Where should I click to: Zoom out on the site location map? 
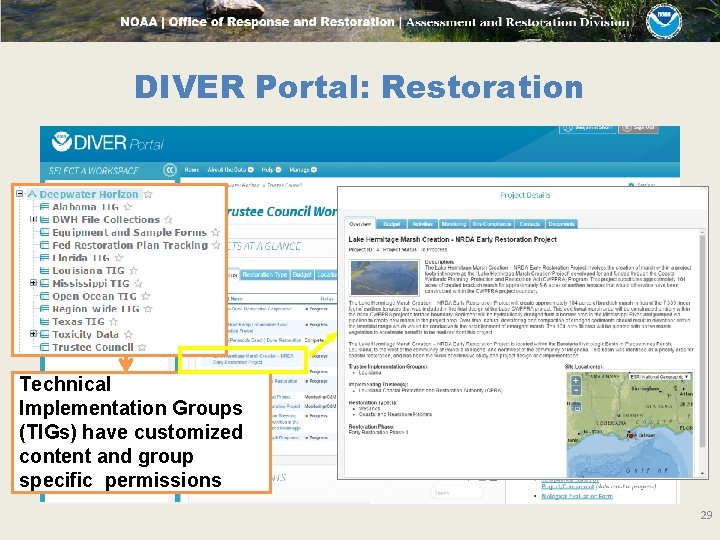(576, 390)
